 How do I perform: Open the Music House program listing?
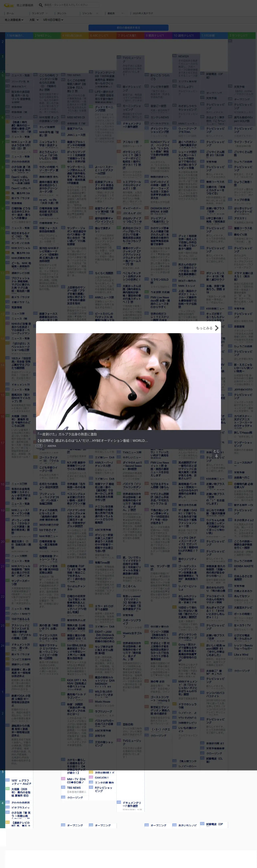click(x=102, y=701)
